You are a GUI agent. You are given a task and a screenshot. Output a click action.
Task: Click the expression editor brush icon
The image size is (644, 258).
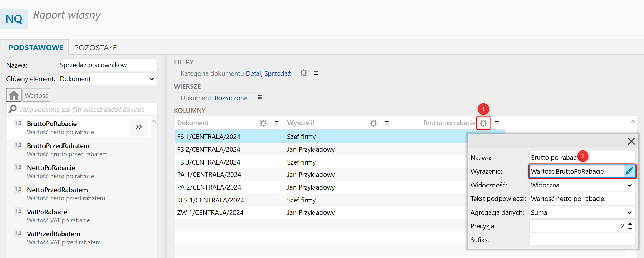point(629,171)
